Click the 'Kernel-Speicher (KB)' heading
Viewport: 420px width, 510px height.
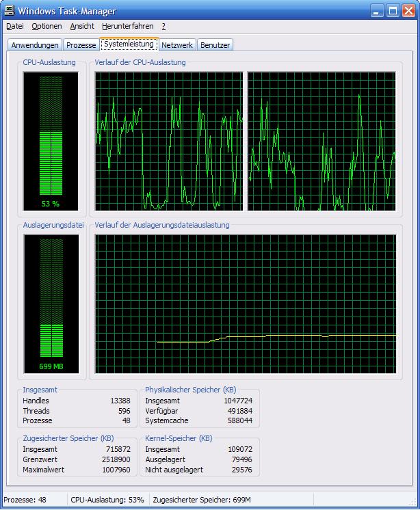[x=179, y=438]
